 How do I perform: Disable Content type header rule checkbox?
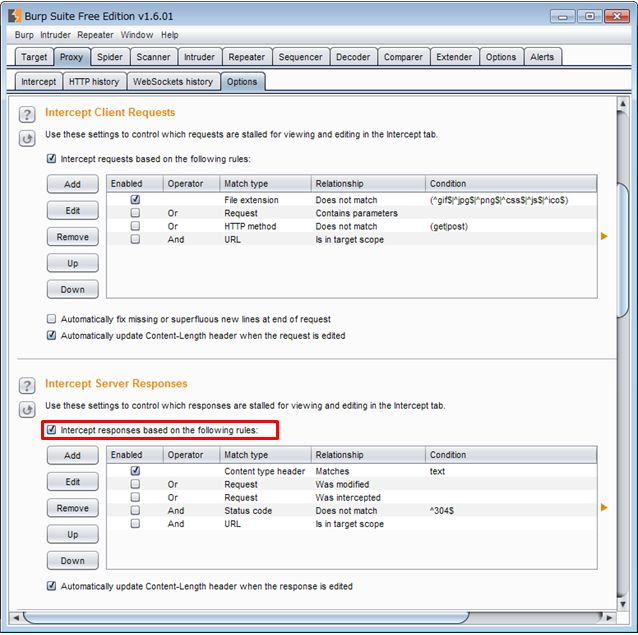[135, 471]
